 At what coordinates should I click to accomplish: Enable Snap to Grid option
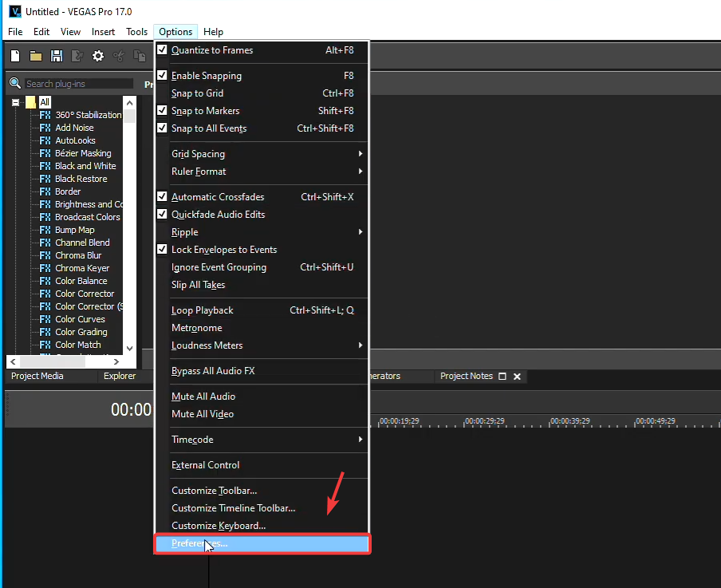click(x=262, y=93)
